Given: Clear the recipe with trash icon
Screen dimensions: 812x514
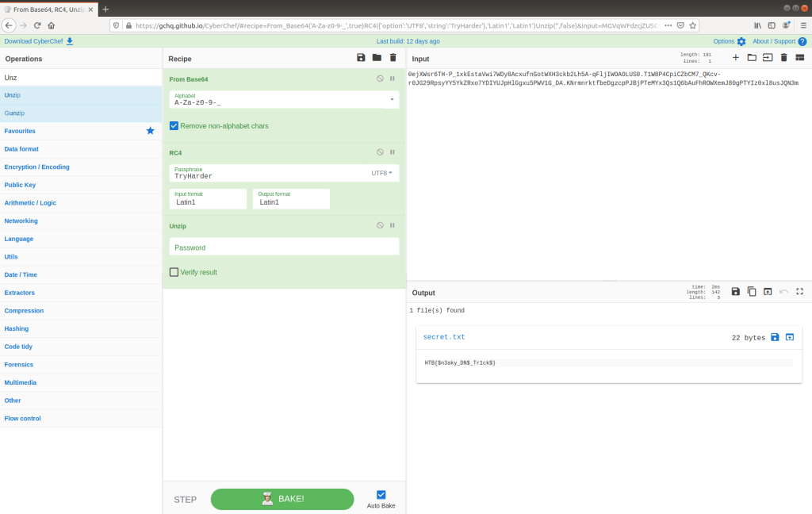Looking at the screenshot, I should 393,58.
